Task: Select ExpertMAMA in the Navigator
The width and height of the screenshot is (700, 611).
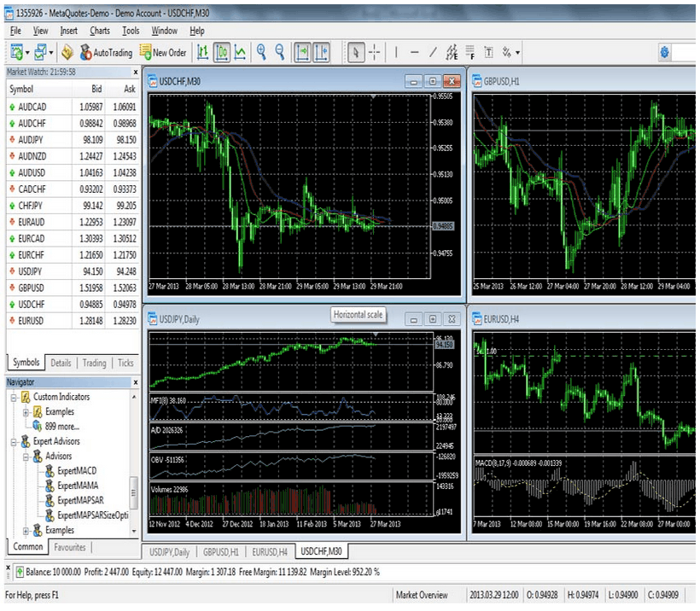Action: click(77, 486)
